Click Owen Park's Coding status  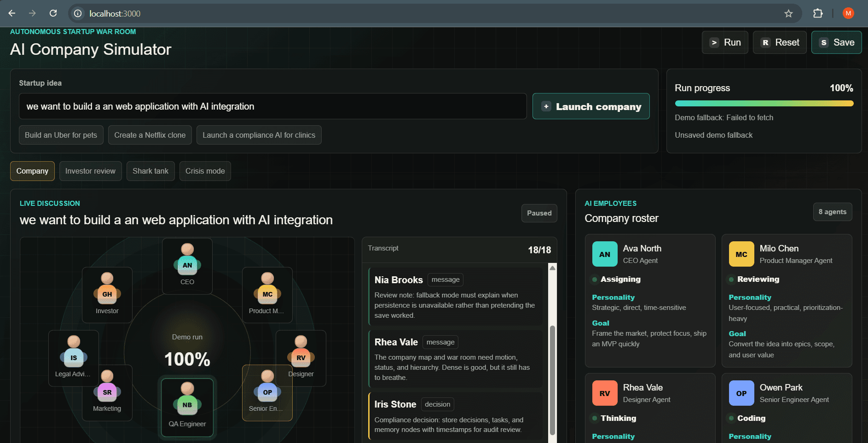point(747,418)
